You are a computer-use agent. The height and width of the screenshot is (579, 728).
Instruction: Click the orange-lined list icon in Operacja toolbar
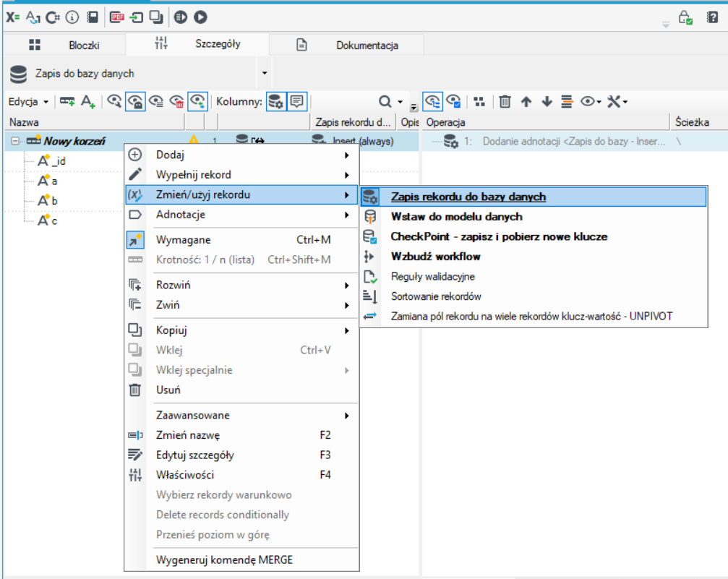pyautogui.click(x=567, y=101)
